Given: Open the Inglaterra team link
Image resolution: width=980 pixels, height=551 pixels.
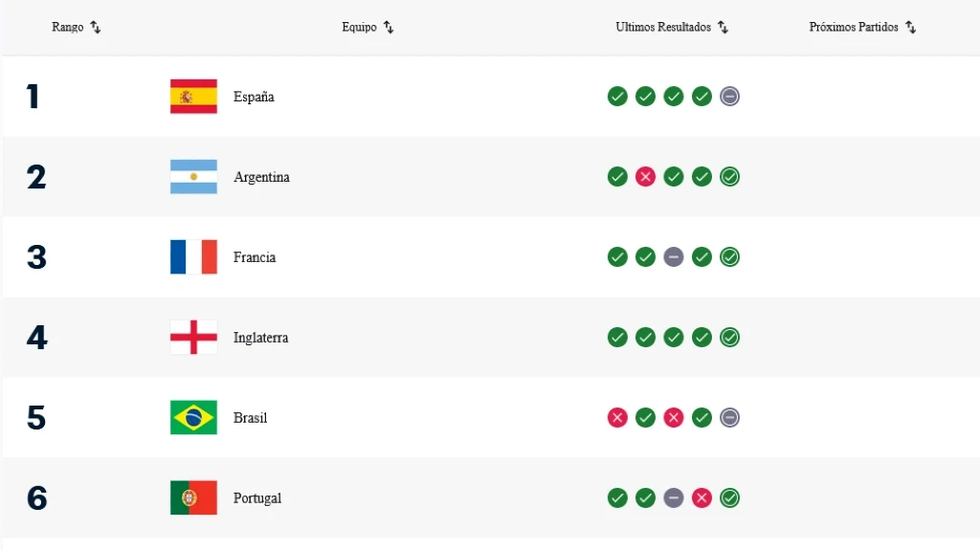Looking at the screenshot, I should pyautogui.click(x=260, y=338).
